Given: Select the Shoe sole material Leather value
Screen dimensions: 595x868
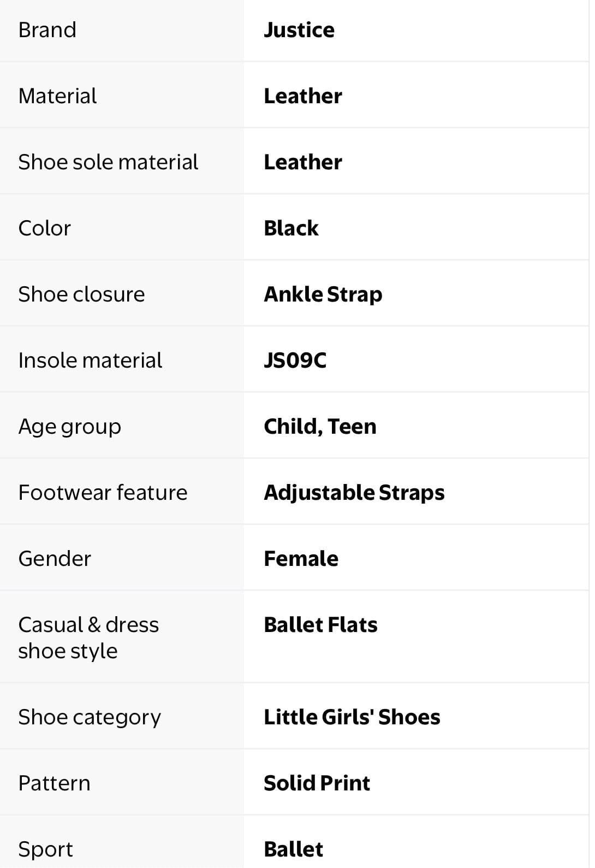Looking at the screenshot, I should (x=303, y=162).
